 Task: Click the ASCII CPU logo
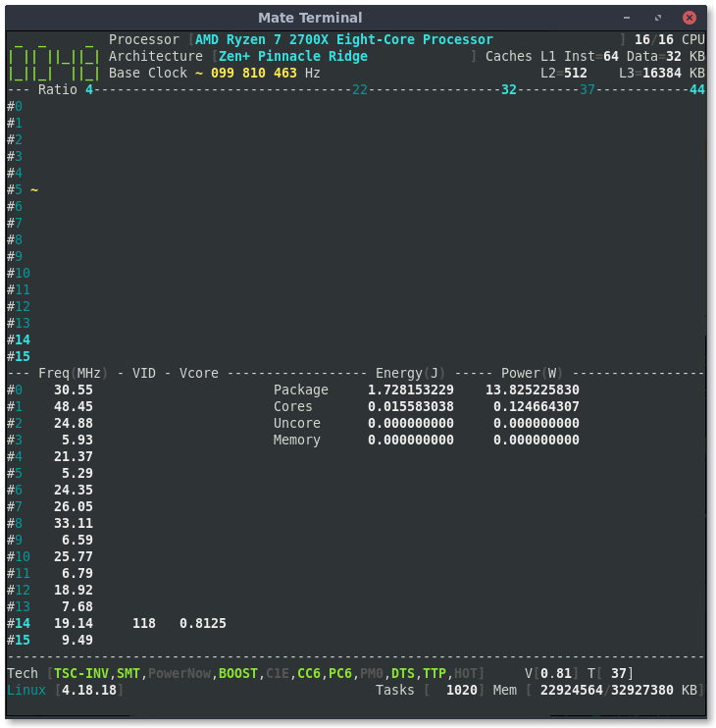[x=54, y=63]
